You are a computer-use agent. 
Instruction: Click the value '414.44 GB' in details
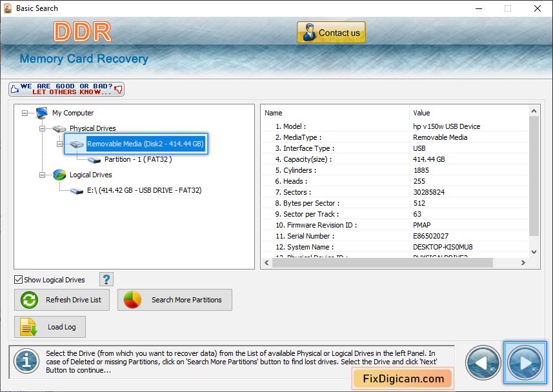point(429,159)
